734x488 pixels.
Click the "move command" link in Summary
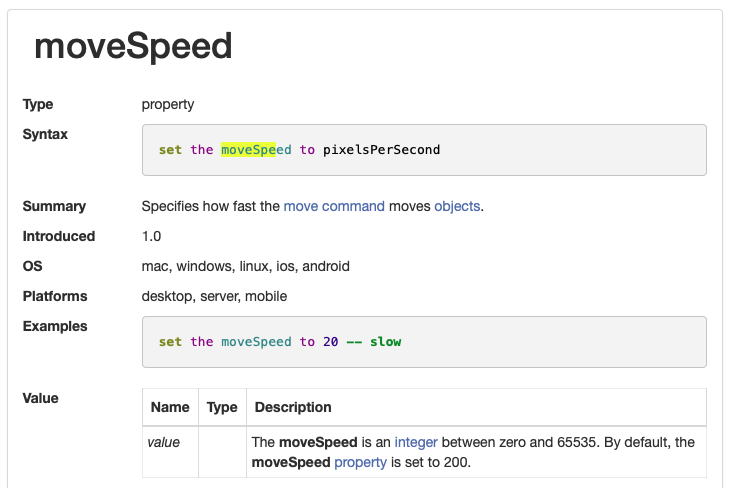point(334,206)
